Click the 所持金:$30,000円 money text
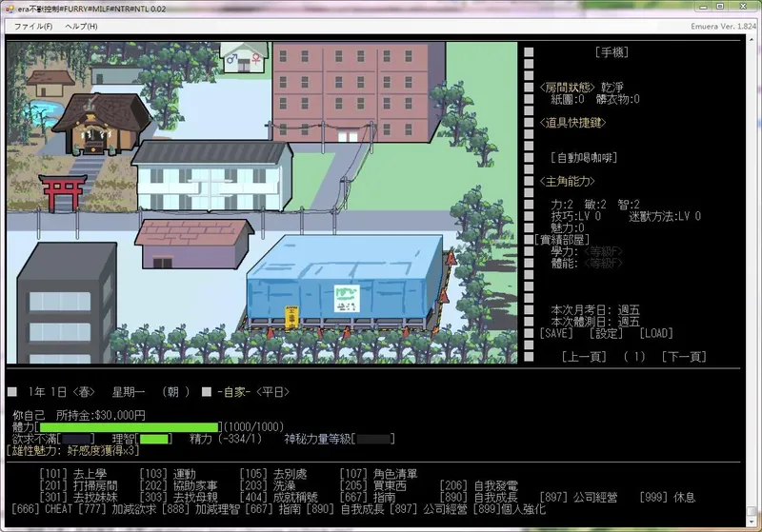Viewport: 762px width, 532px height. pyautogui.click(x=101, y=416)
